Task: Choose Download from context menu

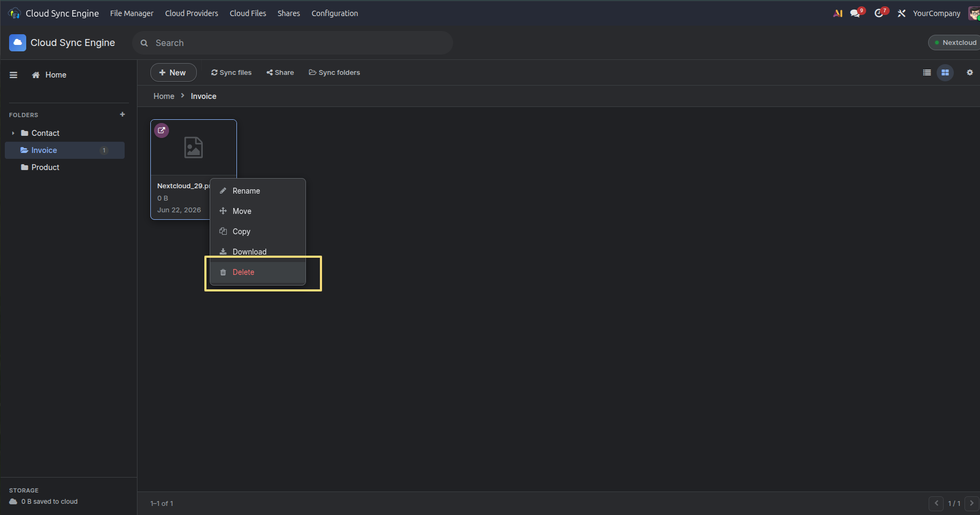Action: 258,252
